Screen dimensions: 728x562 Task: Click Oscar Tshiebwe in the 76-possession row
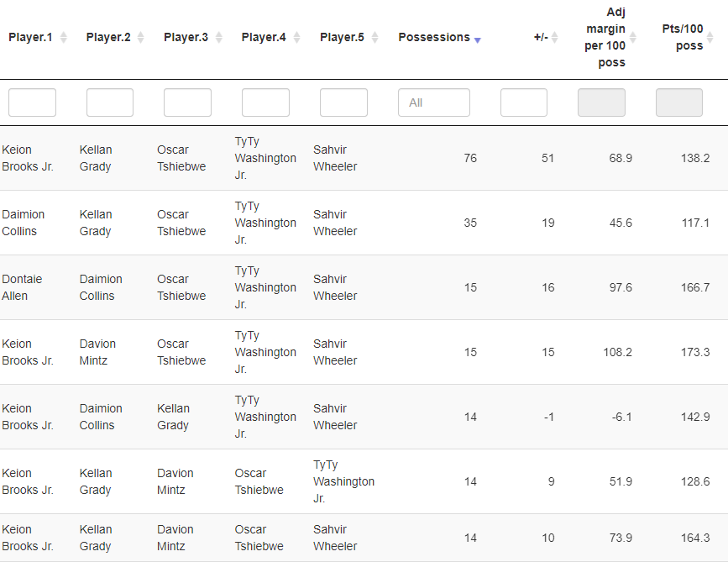click(x=181, y=159)
